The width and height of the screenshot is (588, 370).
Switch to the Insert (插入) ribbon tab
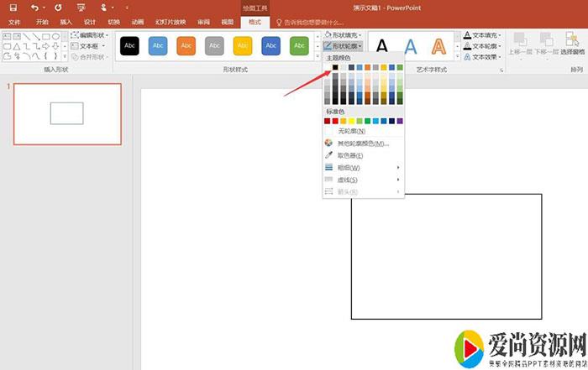point(66,22)
